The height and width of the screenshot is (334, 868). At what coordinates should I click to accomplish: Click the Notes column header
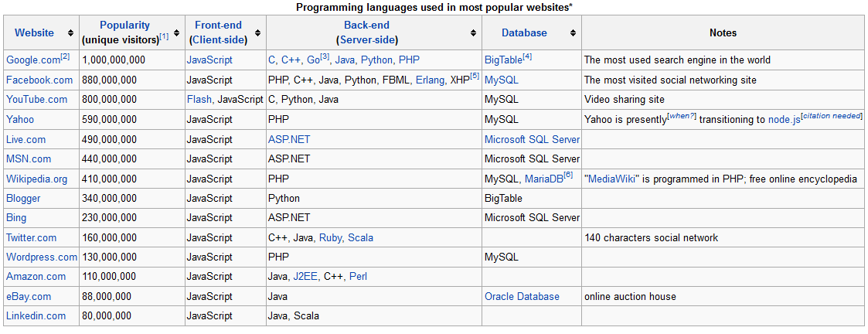pos(723,32)
